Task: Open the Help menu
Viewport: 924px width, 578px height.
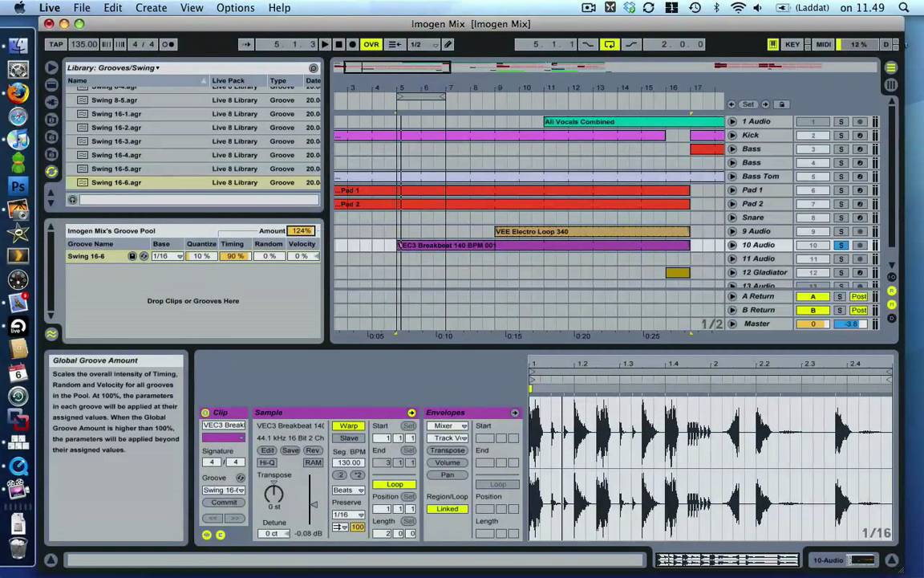Action: (x=279, y=8)
